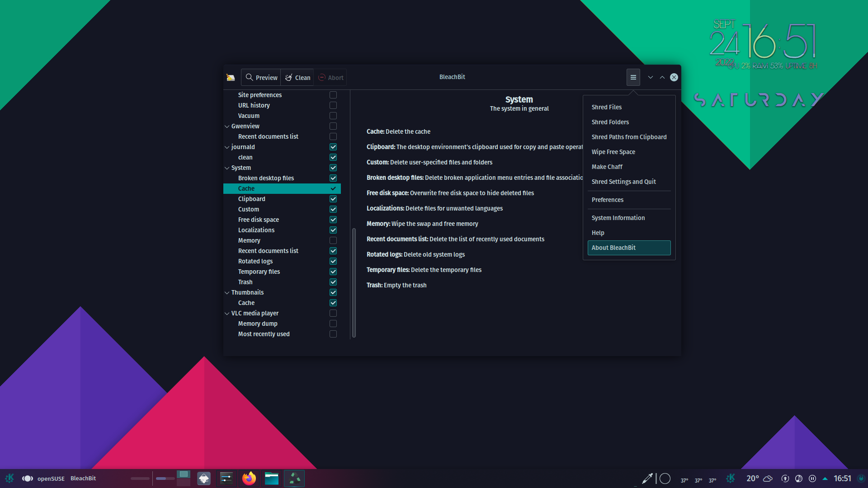Click the Abort button

[330, 77]
